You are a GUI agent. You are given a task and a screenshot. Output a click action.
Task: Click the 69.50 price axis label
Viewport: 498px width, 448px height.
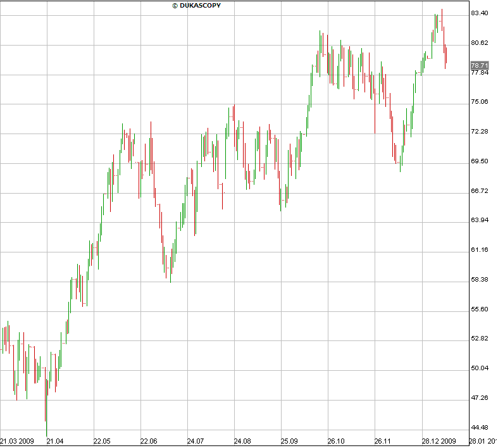(x=480, y=161)
